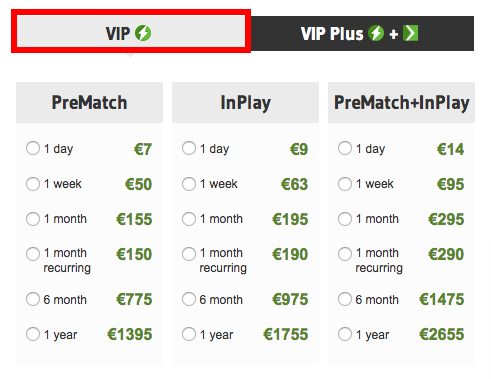Open the VIP Plus tab
The width and height of the screenshot is (491, 379).
tap(362, 33)
